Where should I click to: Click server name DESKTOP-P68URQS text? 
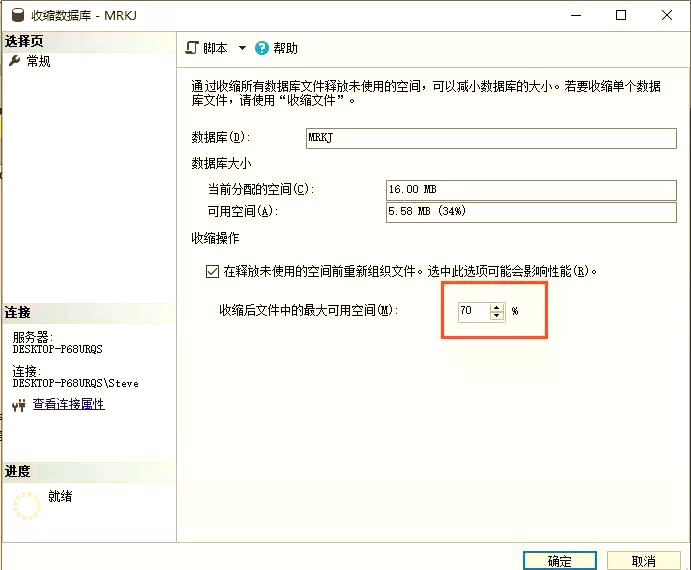click(x=57, y=349)
